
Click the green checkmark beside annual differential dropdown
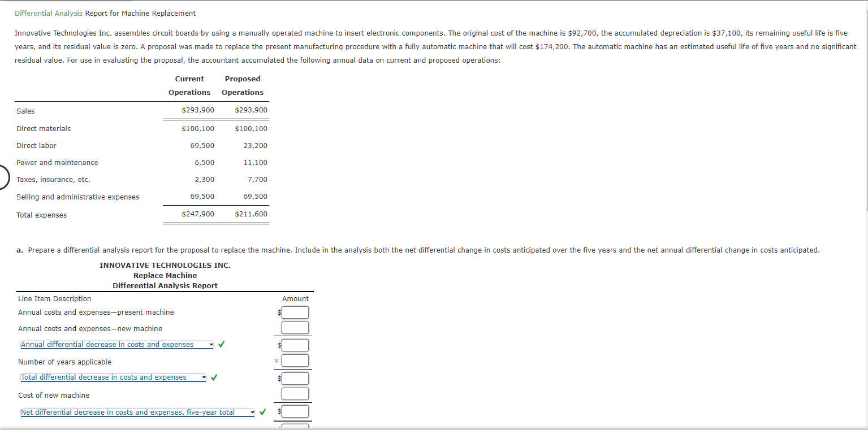[221, 344]
